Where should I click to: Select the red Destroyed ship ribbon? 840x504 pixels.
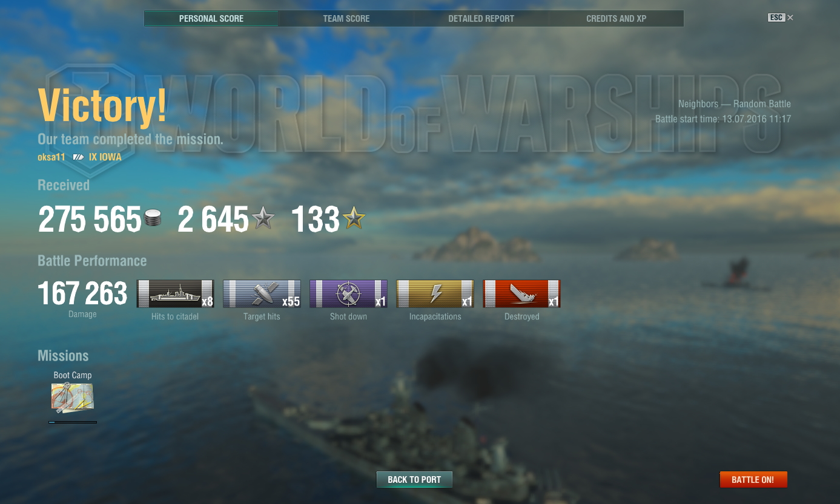point(521,293)
